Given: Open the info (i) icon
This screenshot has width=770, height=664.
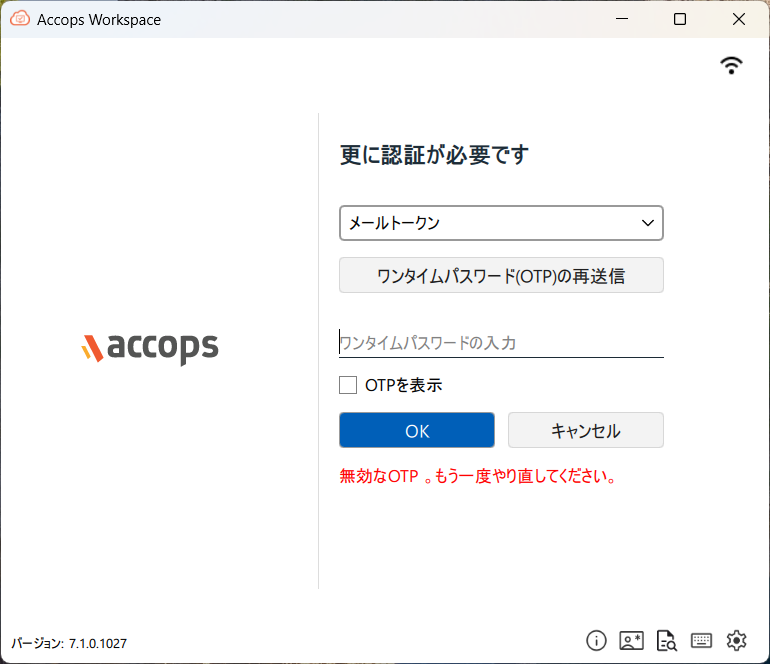Looking at the screenshot, I should coord(596,640).
